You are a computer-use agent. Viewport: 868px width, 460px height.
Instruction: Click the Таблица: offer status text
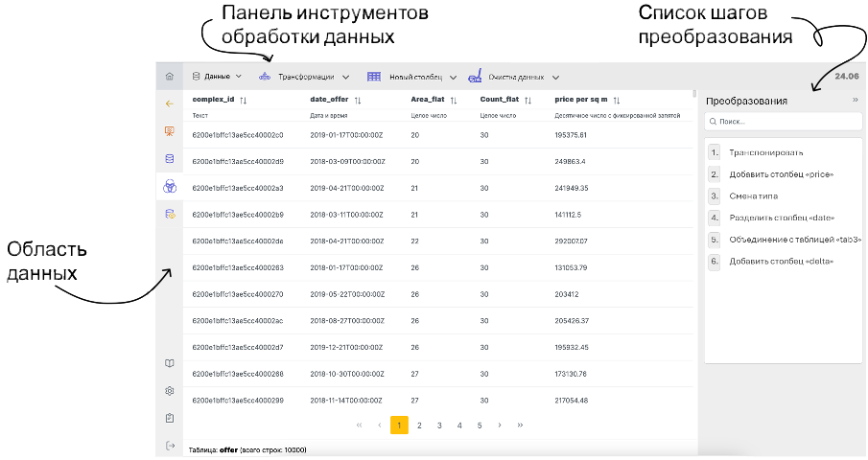click(x=247, y=450)
